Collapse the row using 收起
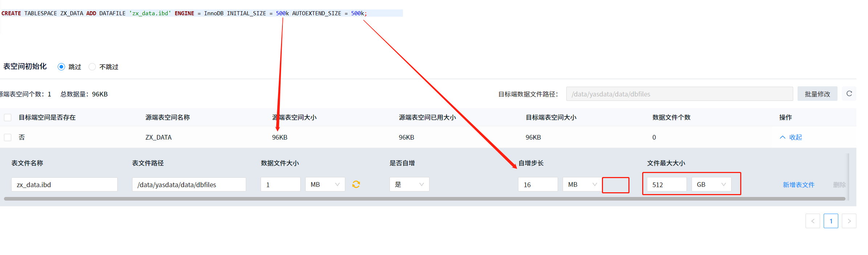868x255 pixels. pos(791,137)
